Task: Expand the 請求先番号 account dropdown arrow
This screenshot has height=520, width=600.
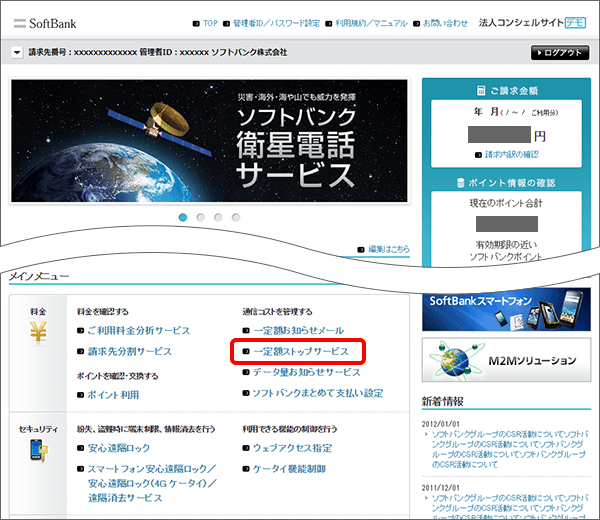Action: click(17, 52)
